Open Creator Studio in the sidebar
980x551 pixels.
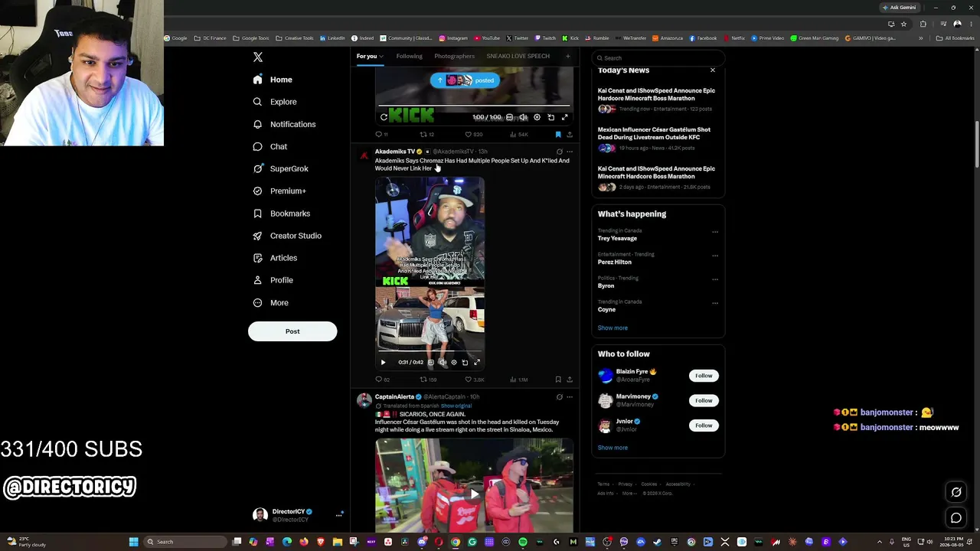pos(287,236)
